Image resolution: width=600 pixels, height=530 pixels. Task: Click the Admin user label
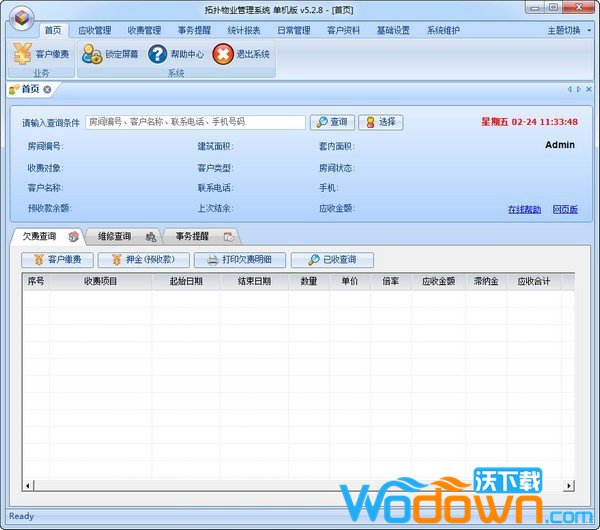click(x=560, y=145)
